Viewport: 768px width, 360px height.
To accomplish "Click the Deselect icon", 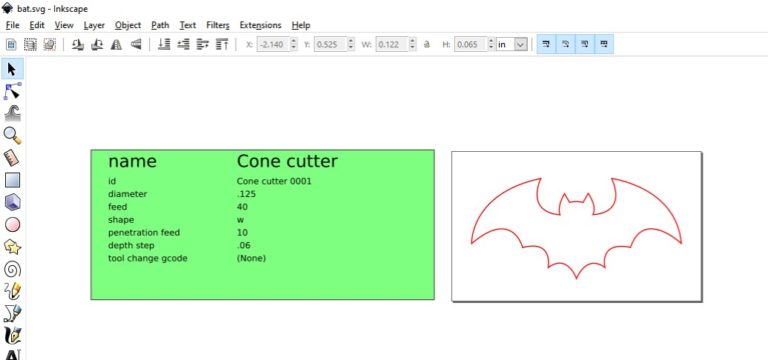I will point(49,45).
